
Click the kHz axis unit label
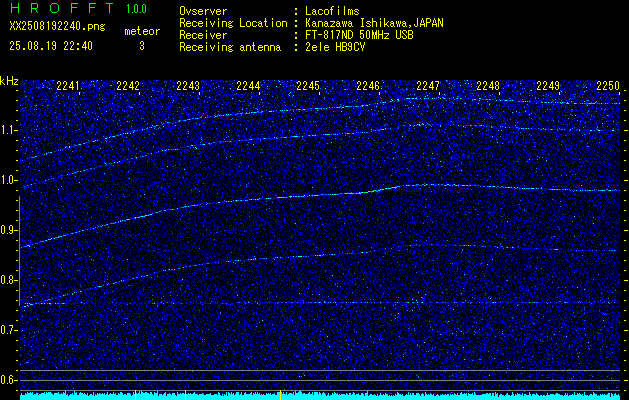tap(9, 81)
